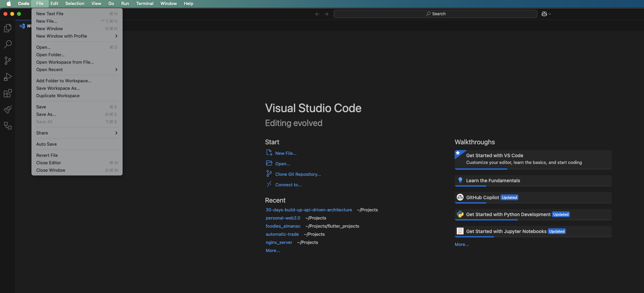Image resolution: width=644 pixels, height=293 pixels.
Task: Click the Apple menu icon
Action: 9,3
